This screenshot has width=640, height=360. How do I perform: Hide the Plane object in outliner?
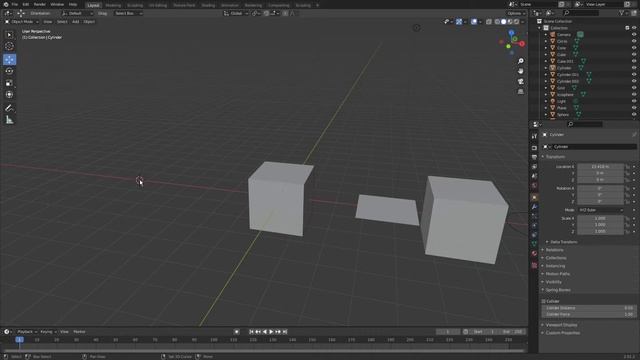pyautogui.click(x=634, y=108)
